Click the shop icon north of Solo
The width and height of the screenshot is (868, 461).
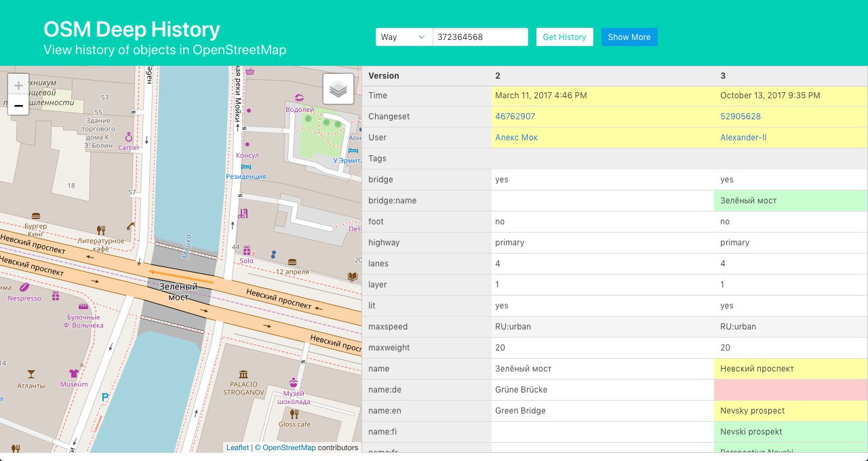pyautogui.click(x=243, y=214)
